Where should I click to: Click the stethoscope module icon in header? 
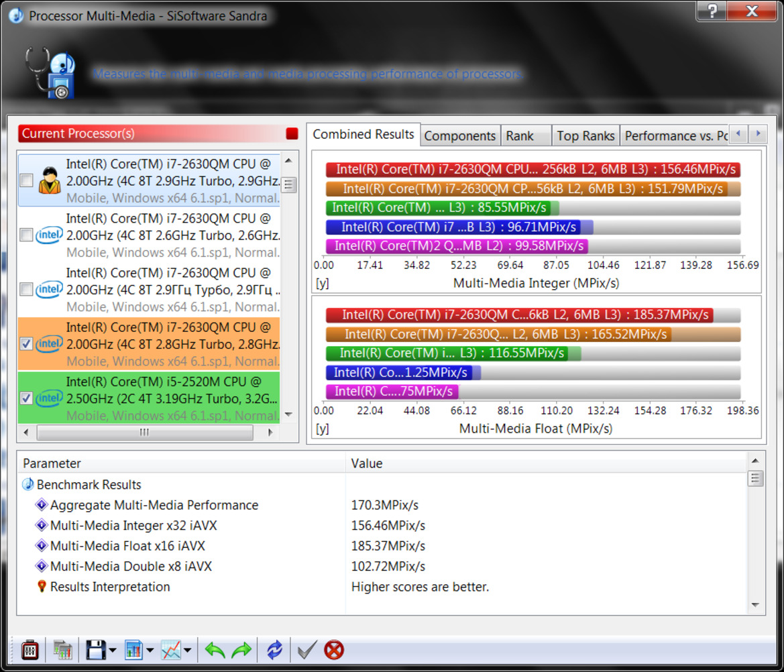(50, 73)
